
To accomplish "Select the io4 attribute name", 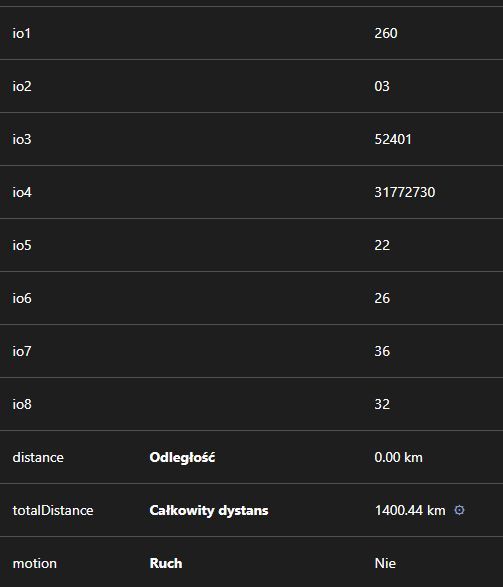I will 22,192.
